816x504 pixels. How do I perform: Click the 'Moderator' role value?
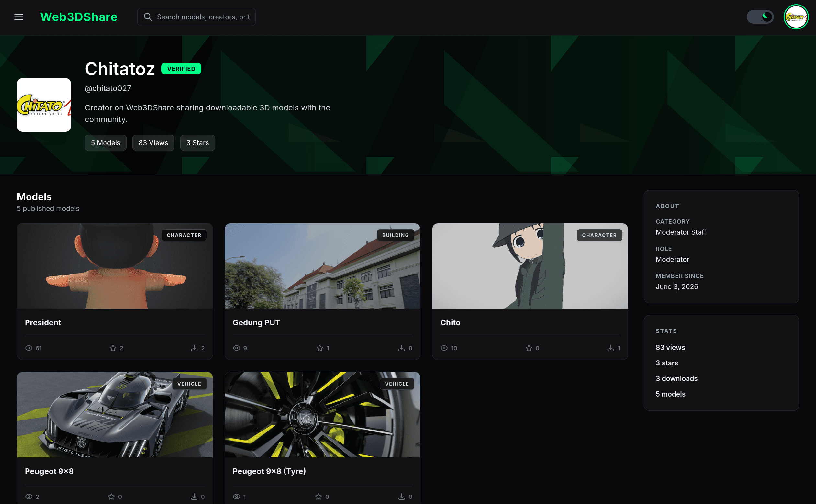[x=672, y=260]
